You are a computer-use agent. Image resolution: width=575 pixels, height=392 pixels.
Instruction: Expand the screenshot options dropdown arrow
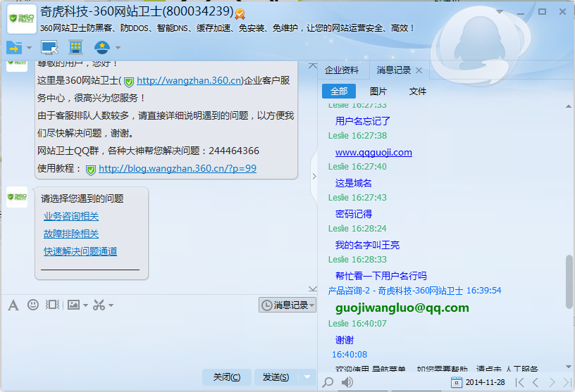tap(111, 305)
